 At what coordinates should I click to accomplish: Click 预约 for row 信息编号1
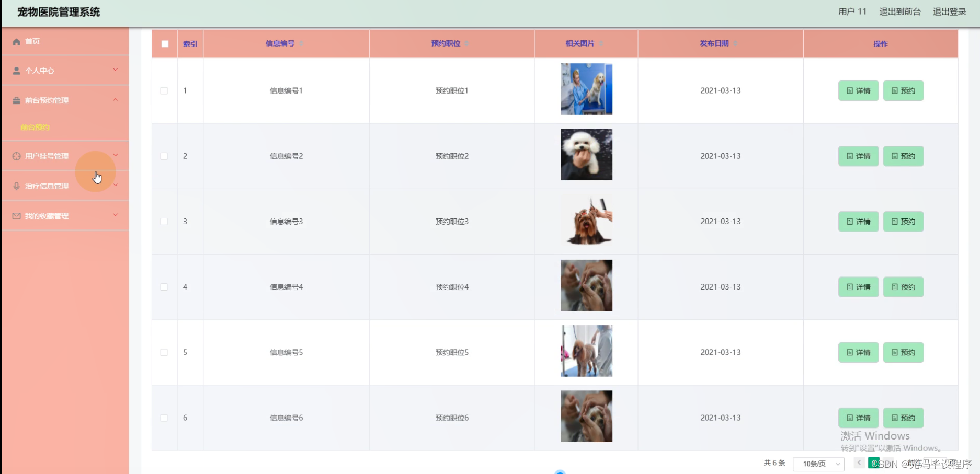(904, 91)
